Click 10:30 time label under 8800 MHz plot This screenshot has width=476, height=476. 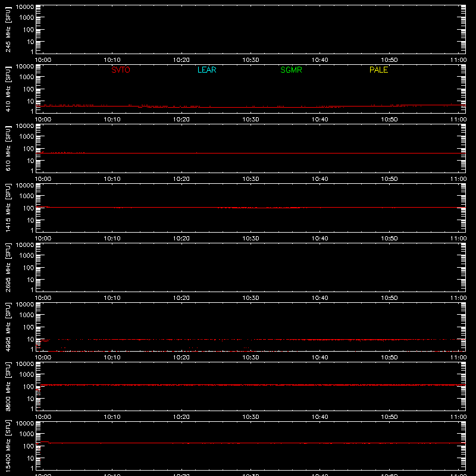pyautogui.click(x=250, y=417)
